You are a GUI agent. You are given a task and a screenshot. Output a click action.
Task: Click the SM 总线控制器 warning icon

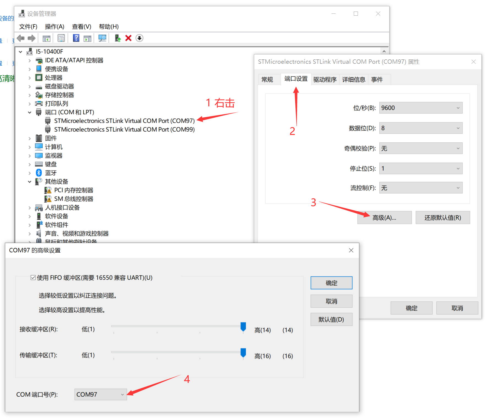coord(48,199)
